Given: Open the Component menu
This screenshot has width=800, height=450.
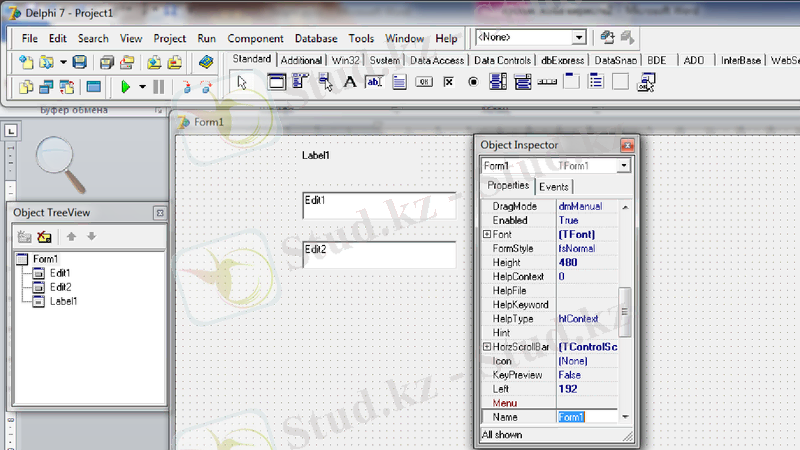Looking at the screenshot, I should point(255,38).
